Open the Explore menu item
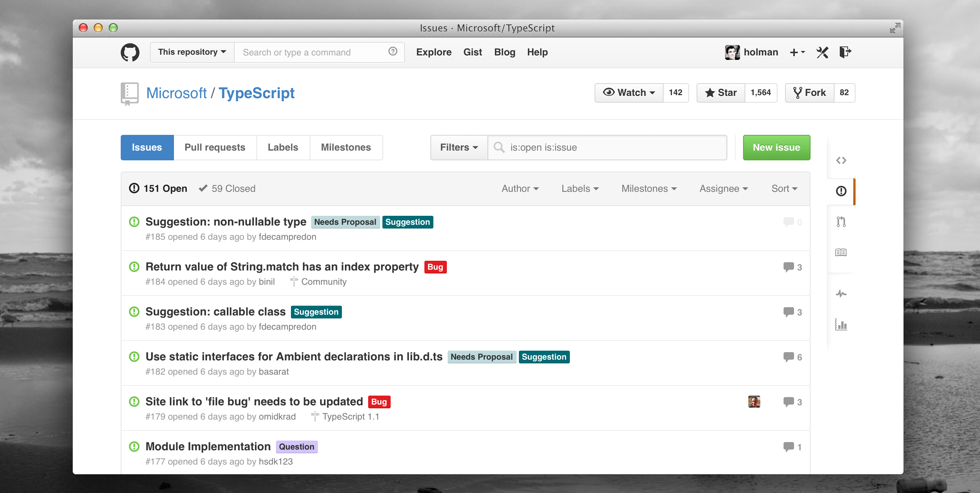 434,52
